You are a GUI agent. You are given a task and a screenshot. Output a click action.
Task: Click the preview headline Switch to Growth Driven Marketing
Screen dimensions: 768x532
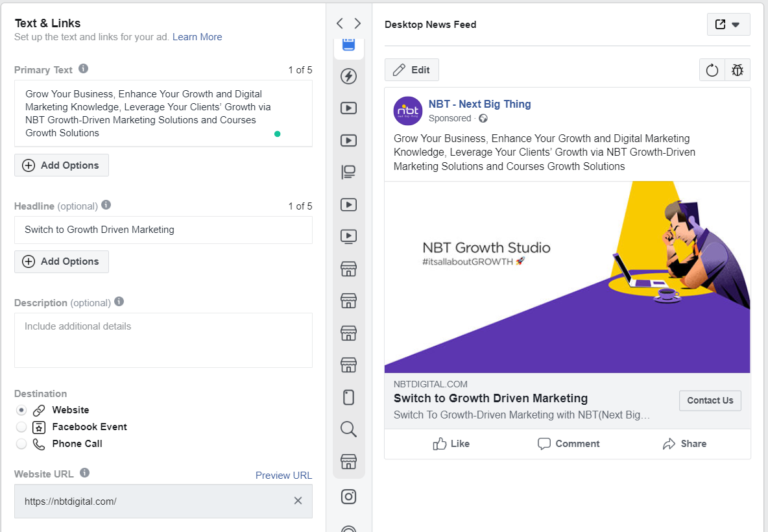point(491,398)
